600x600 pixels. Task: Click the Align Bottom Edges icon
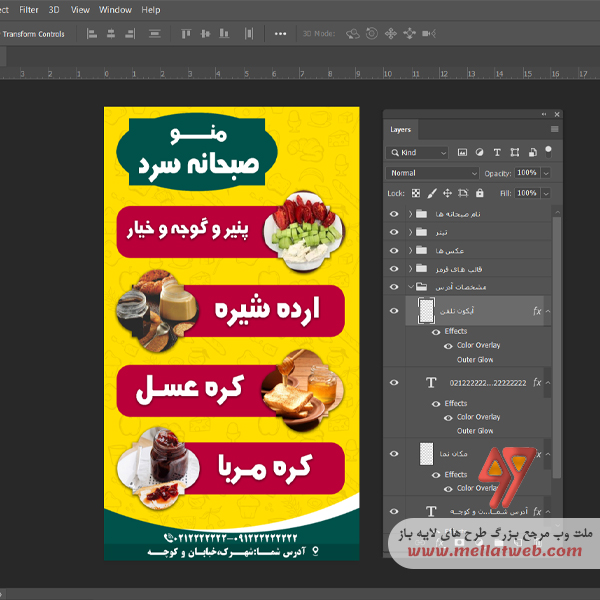click(x=224, y=34)
